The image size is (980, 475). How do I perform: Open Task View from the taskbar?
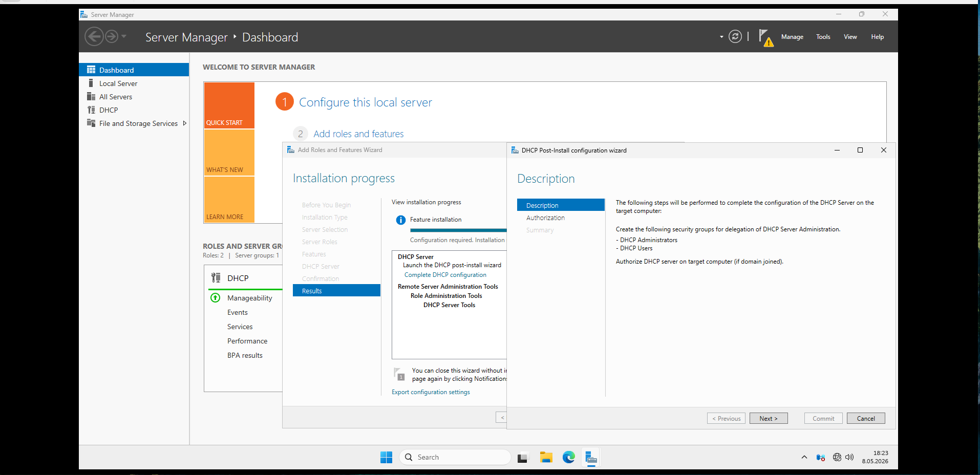522,457
